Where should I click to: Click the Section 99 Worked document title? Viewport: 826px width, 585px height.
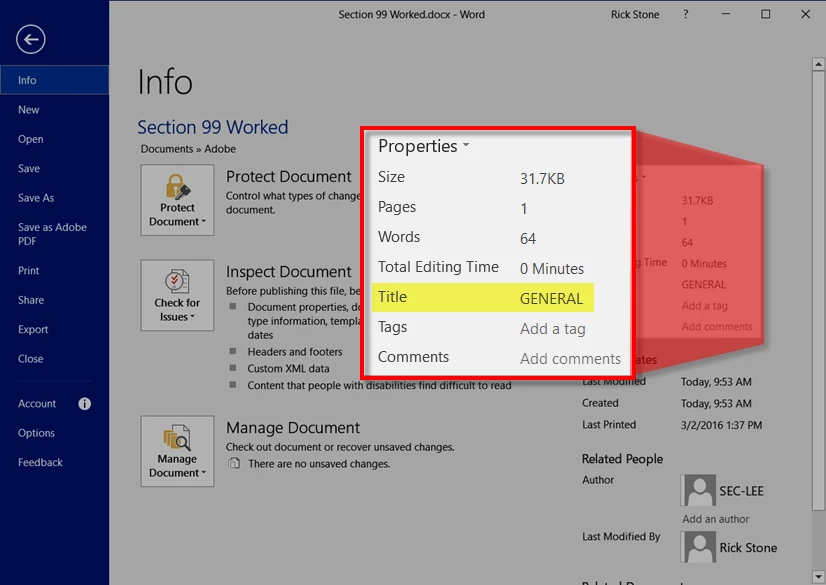click(x=213, y=127)
